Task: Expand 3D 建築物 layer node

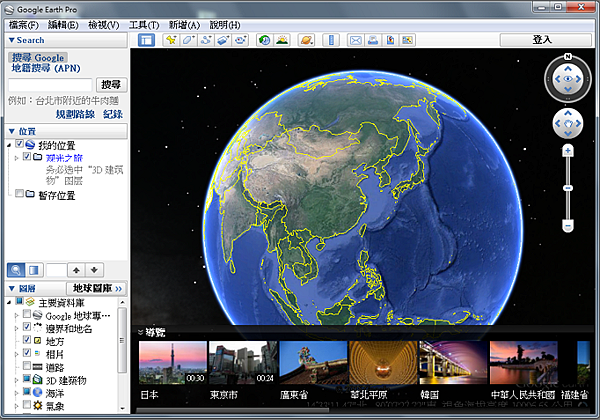Action: pos(16,380)
